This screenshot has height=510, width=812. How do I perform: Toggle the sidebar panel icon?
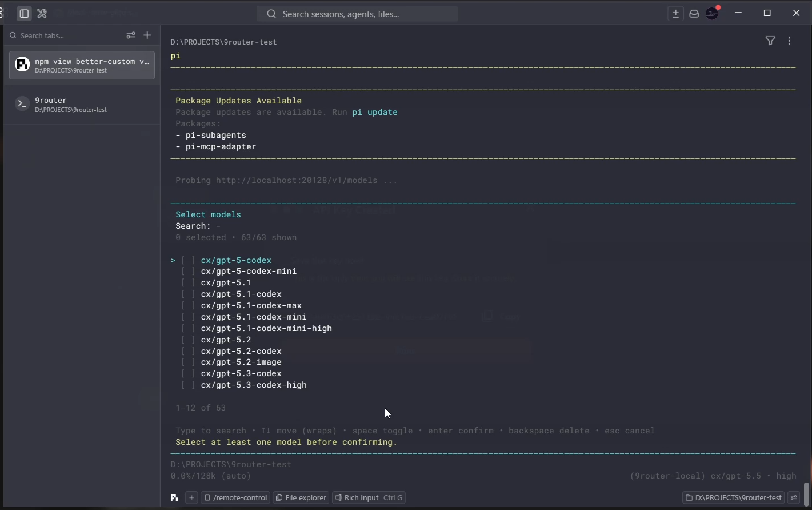point(24,14)
